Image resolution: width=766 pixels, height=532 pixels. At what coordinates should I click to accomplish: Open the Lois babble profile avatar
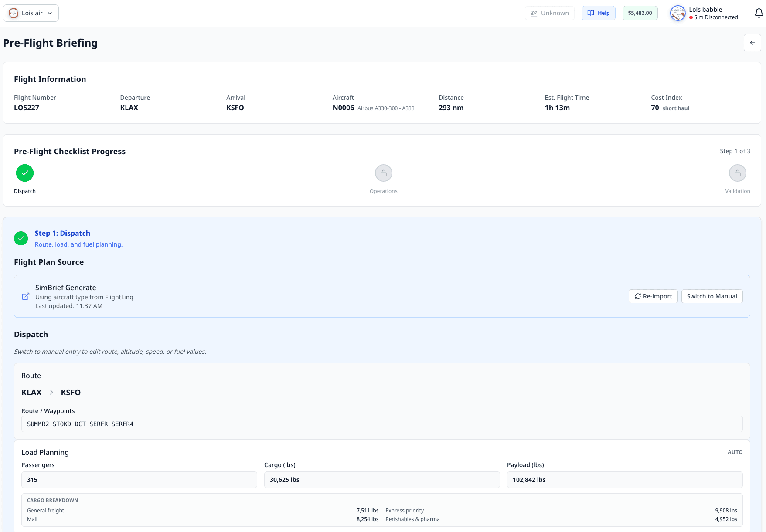[x=677, y=13]
